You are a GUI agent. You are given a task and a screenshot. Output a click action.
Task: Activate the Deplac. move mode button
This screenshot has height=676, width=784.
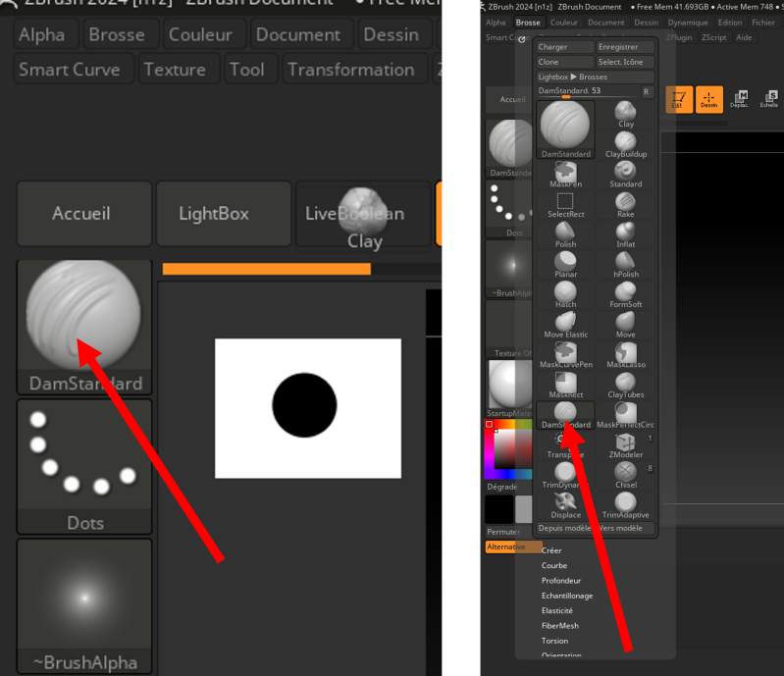(739, 99)
